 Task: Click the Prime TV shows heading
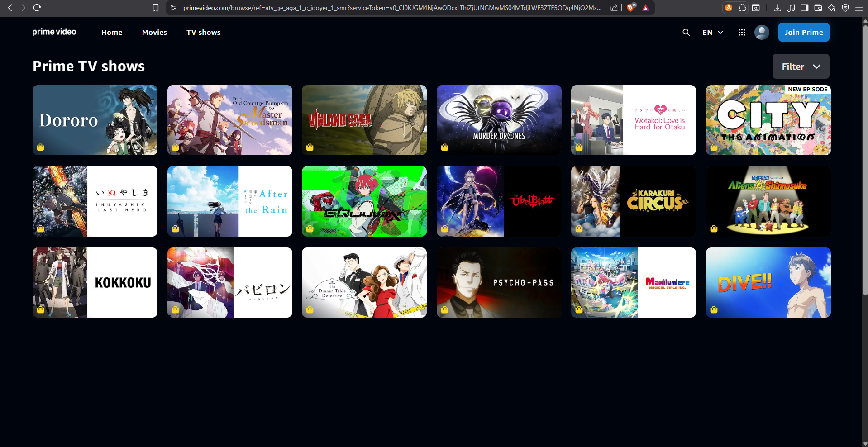[x=89, y=66]
